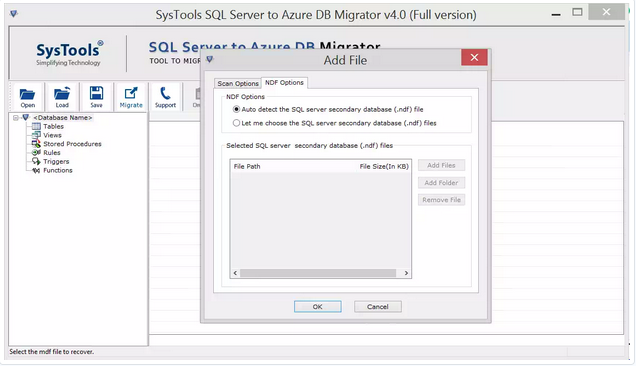Click the File Size(In KB) column header
Screen dimensions: 636x366
point(384,166)
